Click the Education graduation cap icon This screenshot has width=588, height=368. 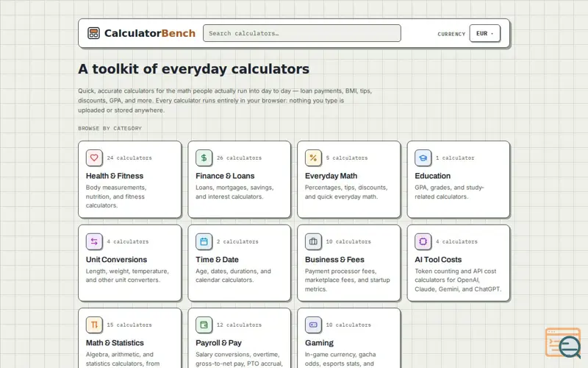423,158
